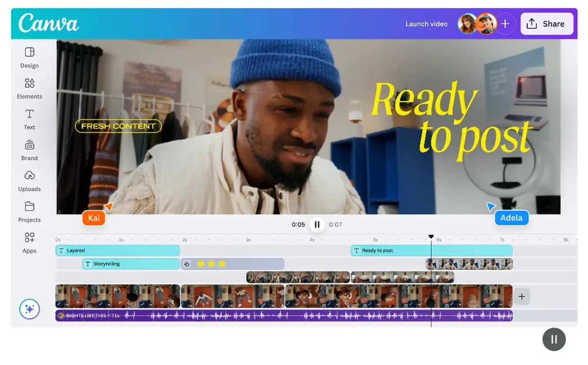Viewport: 588px width, 365px height.
Task: Open the Elements panel
Action: tap(29, 88)
